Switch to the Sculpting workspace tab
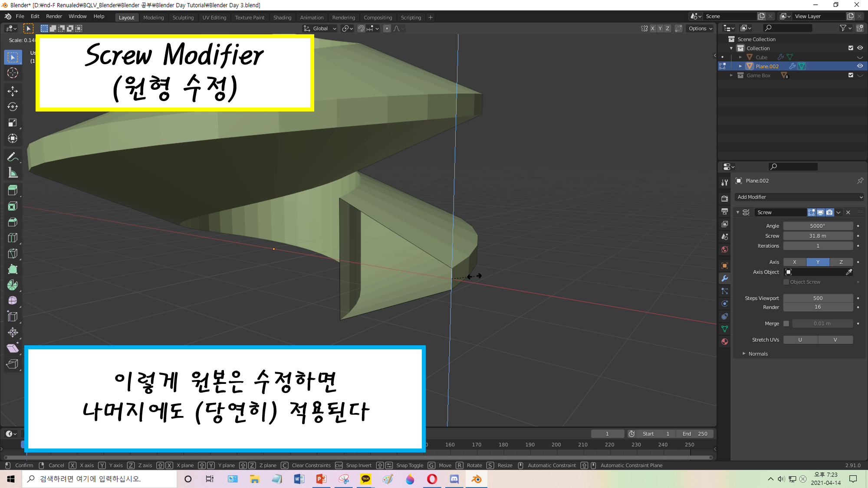The image size is (868, 488). coord(183,18)
